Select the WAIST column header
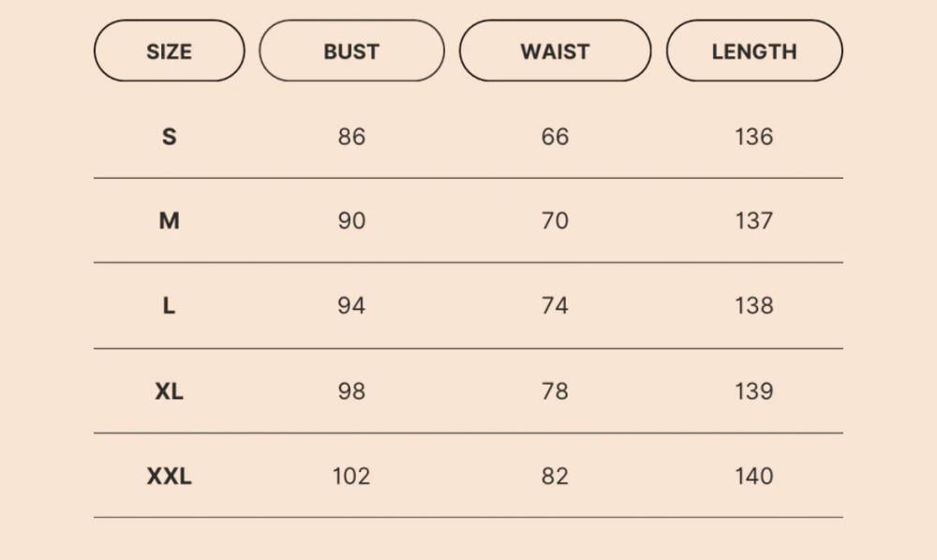Viewport: 937px width, 560px height. pos(555,51)
